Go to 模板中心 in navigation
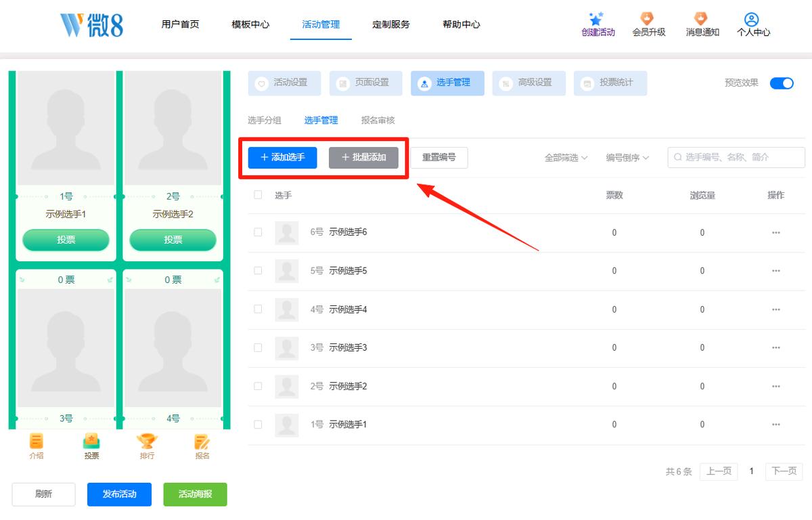The height and width of the screenshot is (520, 812). (250, 25)
